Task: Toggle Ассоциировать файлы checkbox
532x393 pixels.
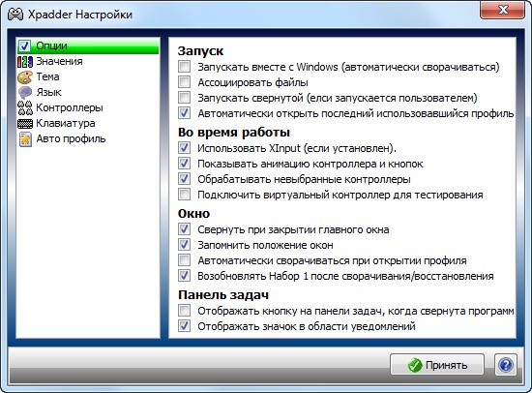Action: point(184,82)
